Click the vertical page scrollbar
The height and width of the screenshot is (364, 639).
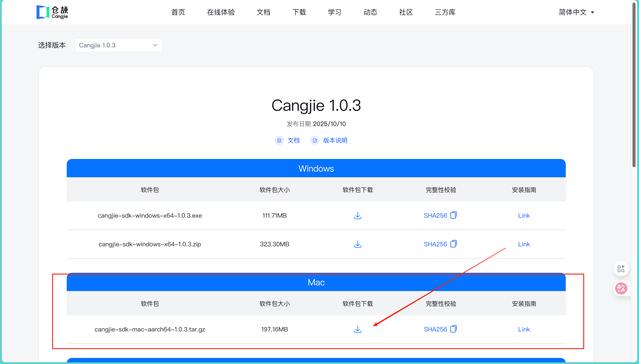tap(634, 85)
